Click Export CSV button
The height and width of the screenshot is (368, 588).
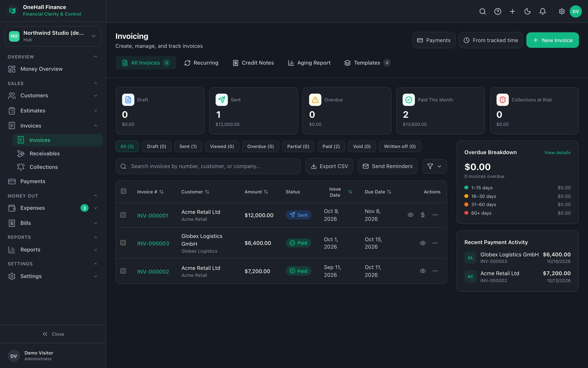[x=329, y=166]
